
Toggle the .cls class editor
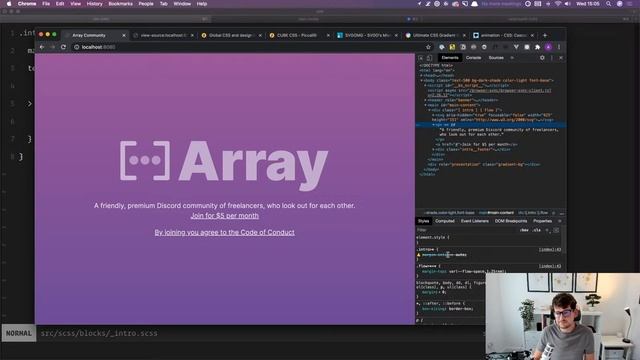pyautogui.click(x=537, y=230)
